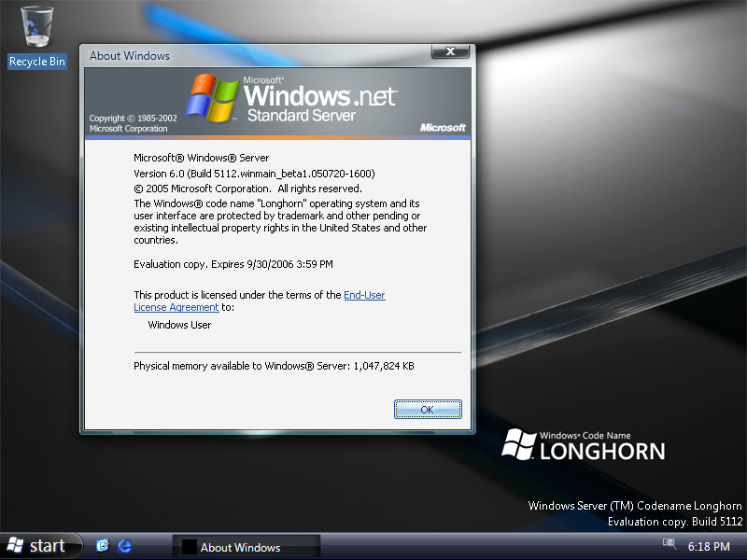Viewport: 747px width, 560px height.
Task: Open the start menu
Action: pos(40,546)
